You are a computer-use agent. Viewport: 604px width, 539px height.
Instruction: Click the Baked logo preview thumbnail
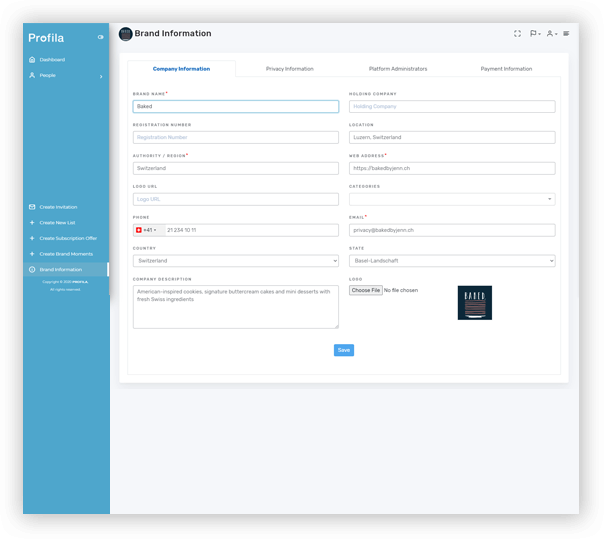coord(474,303)
